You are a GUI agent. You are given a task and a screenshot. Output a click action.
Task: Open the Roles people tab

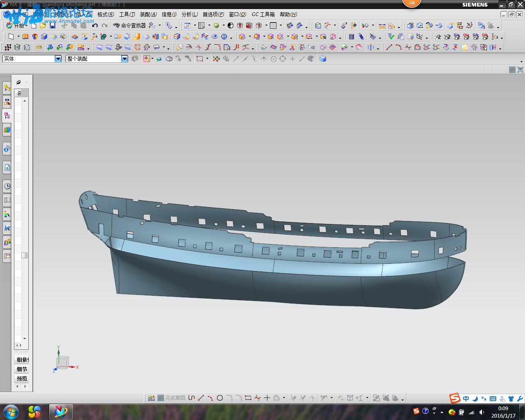pos(7,242)
